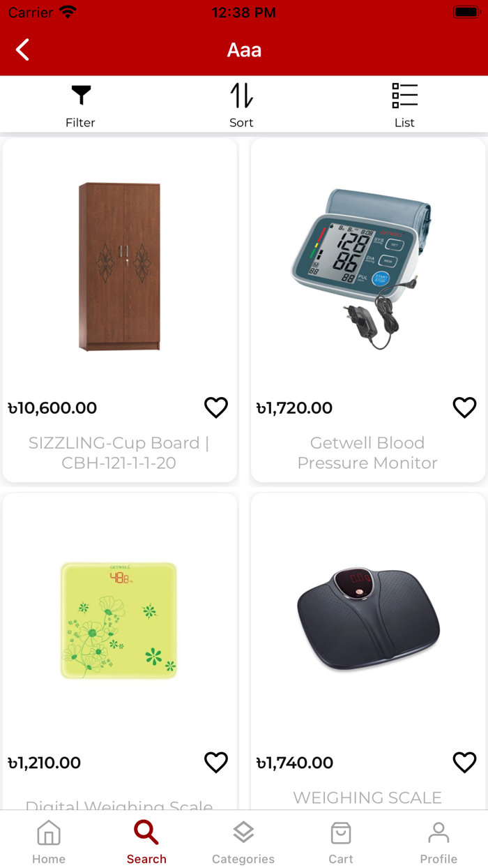The width and height of the screenshot is (488, 868).
Task: Tap the ৳10,600.00 price label
Action: (x=53, y=408)
